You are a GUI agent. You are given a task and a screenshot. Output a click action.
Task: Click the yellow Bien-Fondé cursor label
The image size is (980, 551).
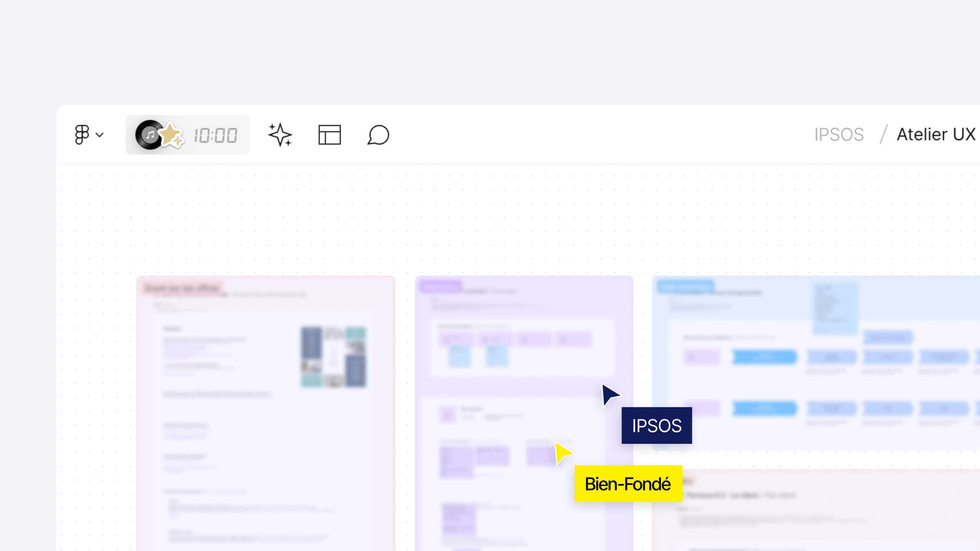click(x=628, y=484)
